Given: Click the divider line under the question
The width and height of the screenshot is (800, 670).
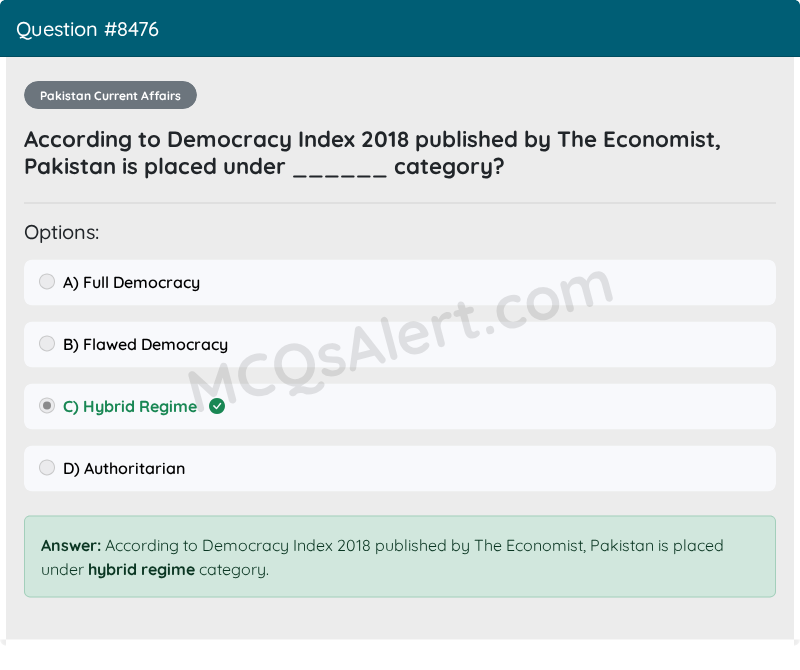Looking at the screenshot, I should (400, 203).
